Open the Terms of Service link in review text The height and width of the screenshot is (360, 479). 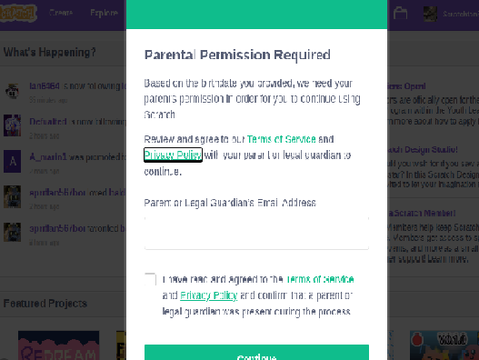click(x=281, y=139)
